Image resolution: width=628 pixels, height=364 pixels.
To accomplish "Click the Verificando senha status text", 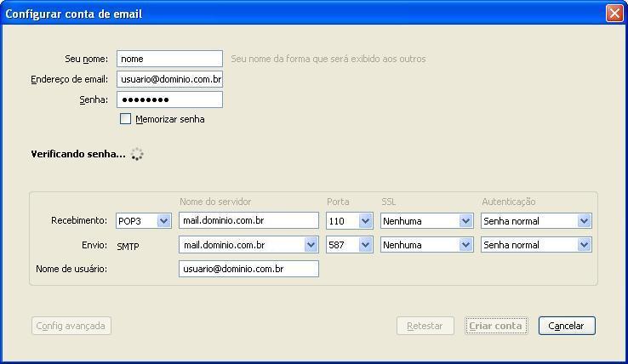I will (78, 154).
